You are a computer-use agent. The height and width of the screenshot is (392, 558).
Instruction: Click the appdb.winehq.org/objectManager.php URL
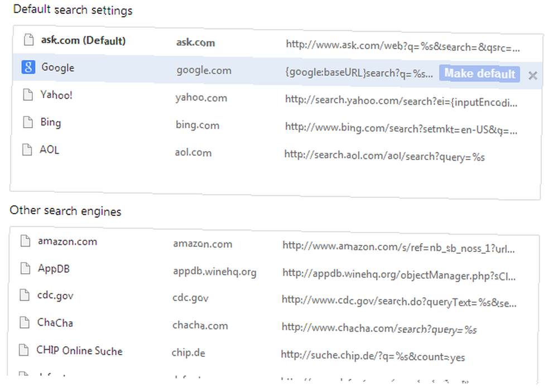399,274
